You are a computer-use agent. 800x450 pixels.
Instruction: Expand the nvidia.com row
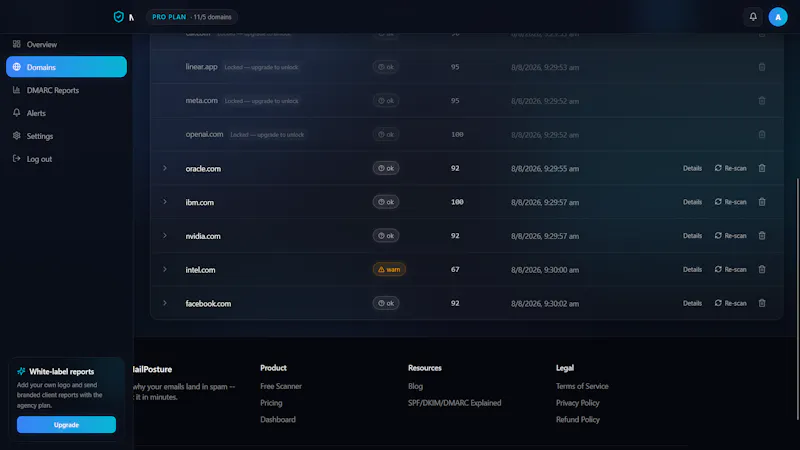click(165, 236)
